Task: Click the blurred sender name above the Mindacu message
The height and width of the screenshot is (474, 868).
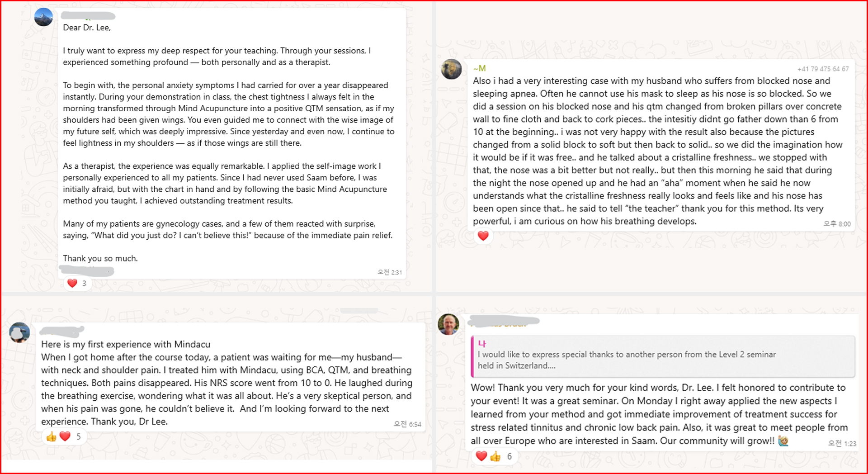Action: point(62,331)
